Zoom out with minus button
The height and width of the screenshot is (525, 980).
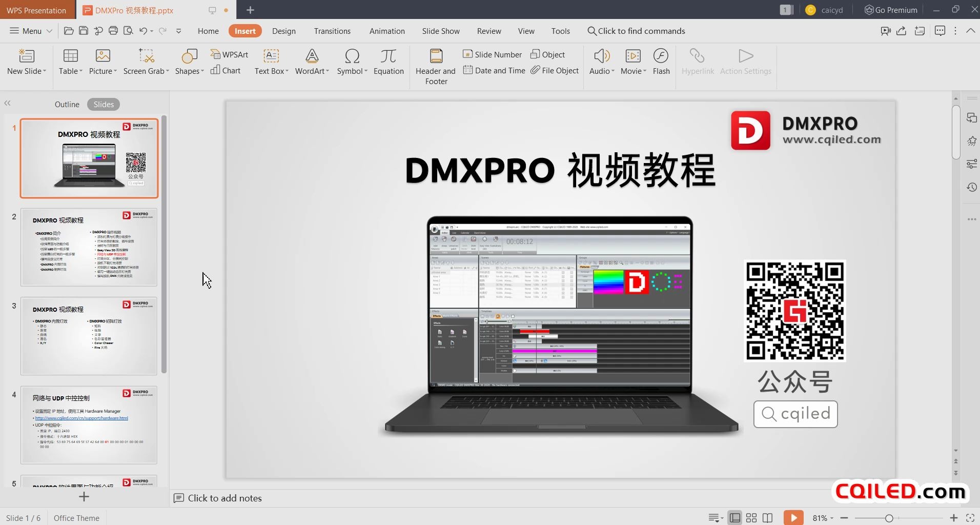(844, 518)
